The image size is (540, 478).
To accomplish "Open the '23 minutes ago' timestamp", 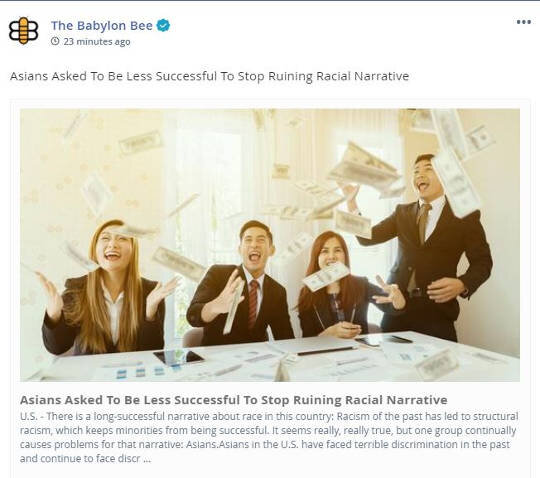I will point(97,42).
